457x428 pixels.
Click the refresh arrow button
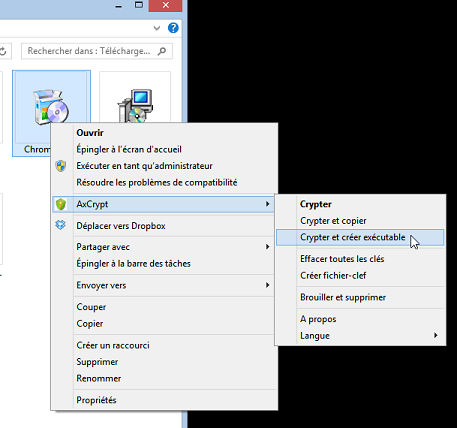tap(4, 51)
